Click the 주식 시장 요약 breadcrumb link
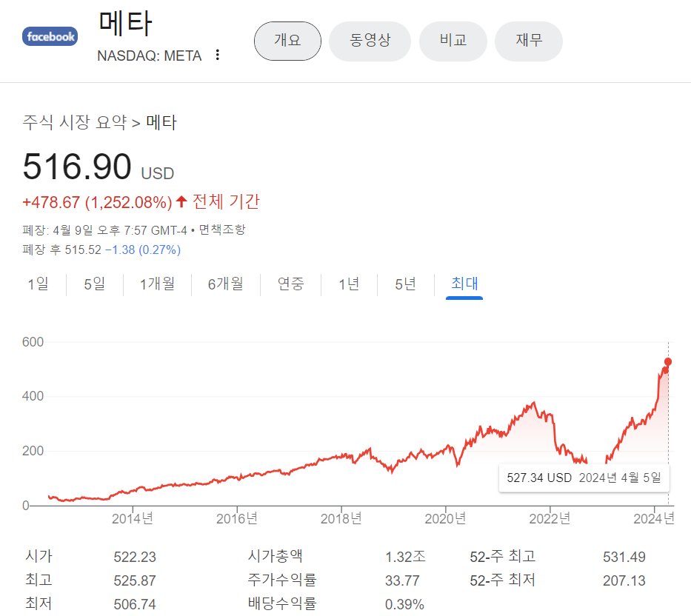691x616 pixels. (72, 123)
